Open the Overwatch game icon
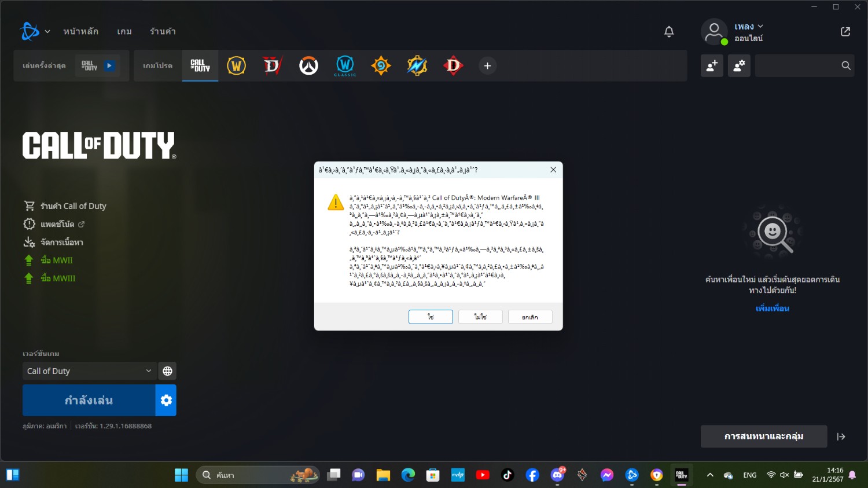Screen dimensions: 868x488 pos(308,65)
